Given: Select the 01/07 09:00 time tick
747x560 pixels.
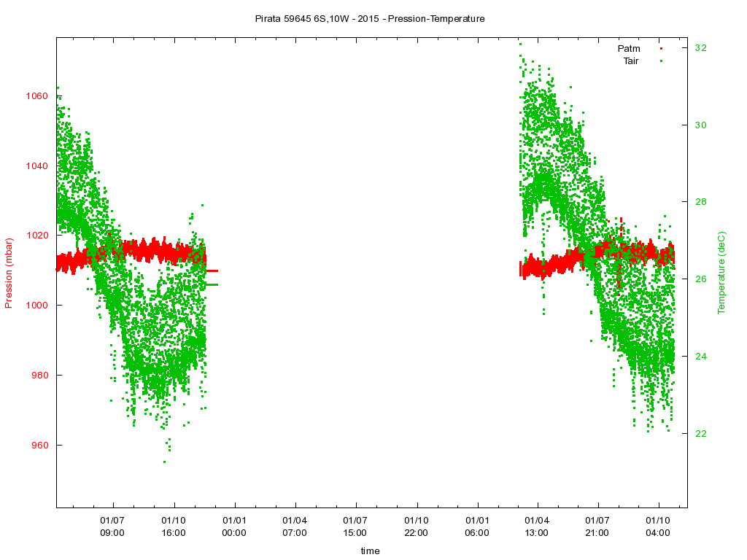Looking at the screenshot, I should (113, 527).
